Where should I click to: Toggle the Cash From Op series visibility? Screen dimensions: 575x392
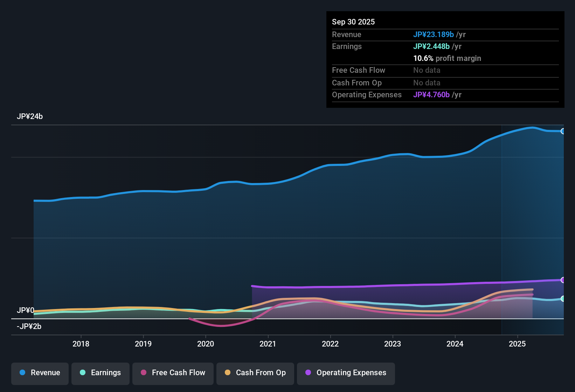[255, 373]
